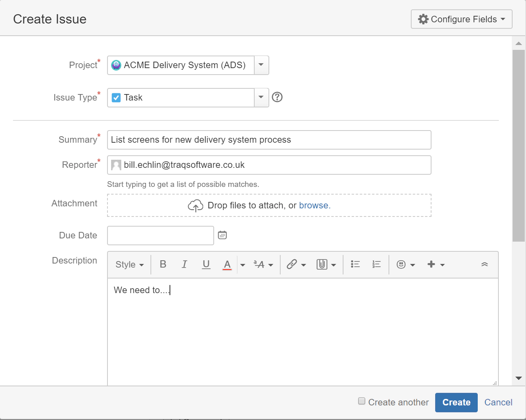Underline text in the description editor

click(x=206, y=264)
